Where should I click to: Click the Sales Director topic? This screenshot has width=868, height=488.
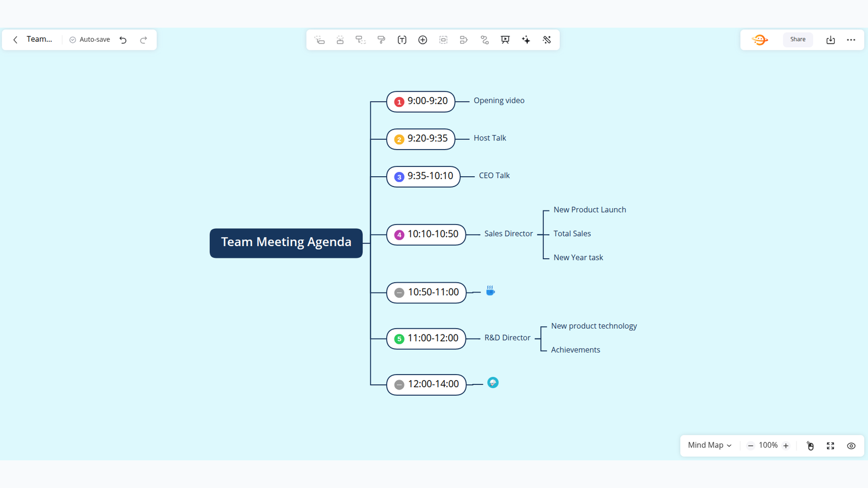click(x=508, y=234)
